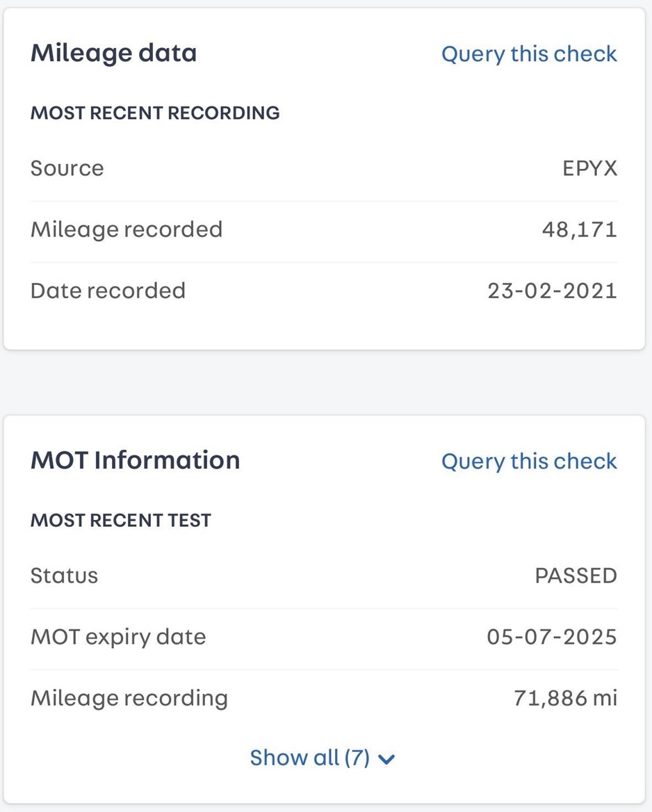Open Query this check for MOT Information
652x812 pixels.
[529, 461]
